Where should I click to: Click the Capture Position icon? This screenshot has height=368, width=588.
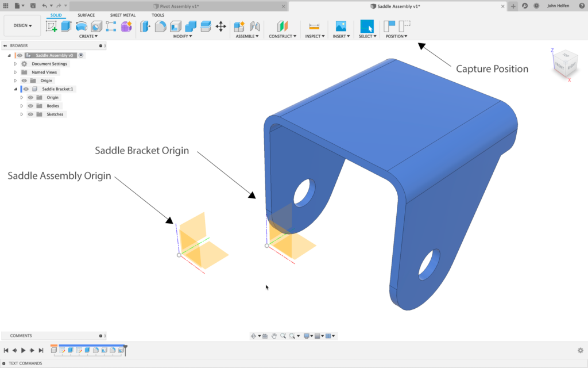(x=389, y=26)
